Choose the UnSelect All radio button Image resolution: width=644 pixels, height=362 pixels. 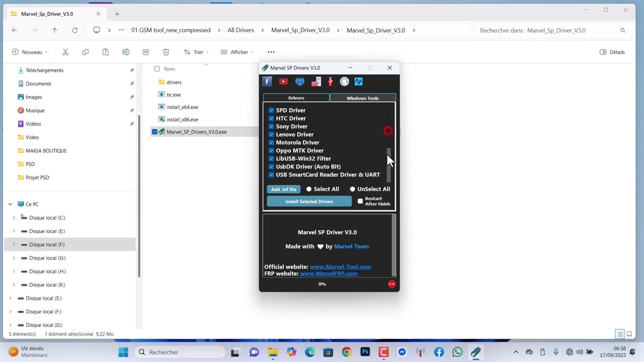click(352, 189)
